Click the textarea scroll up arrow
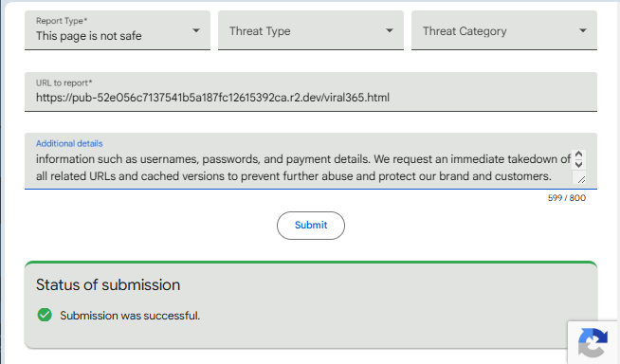This screenshot has height=364, width=620. (x=579, y=155)
